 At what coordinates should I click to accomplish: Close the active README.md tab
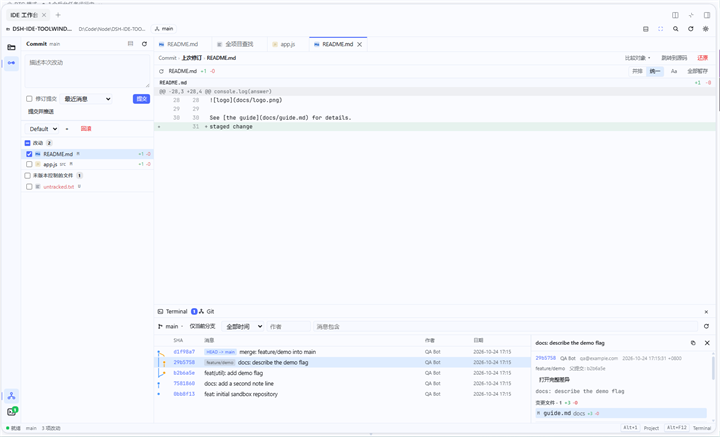coord(360,45)
